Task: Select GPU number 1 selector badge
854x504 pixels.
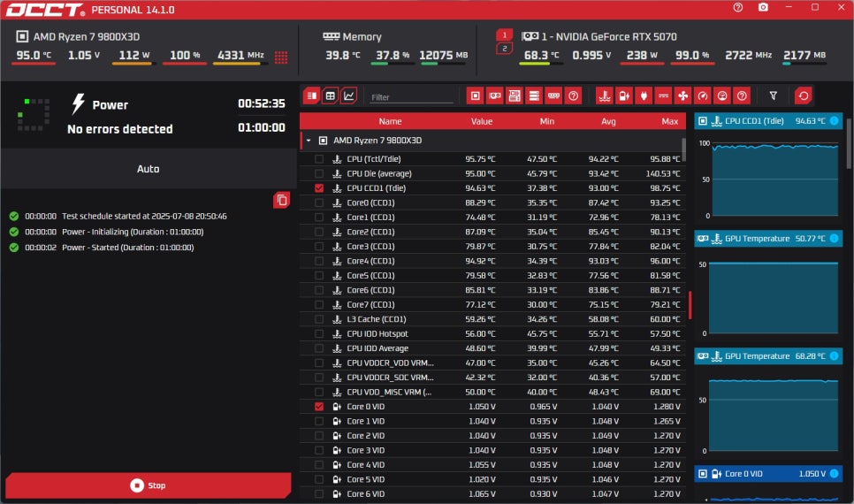Action: pos(504,34)
